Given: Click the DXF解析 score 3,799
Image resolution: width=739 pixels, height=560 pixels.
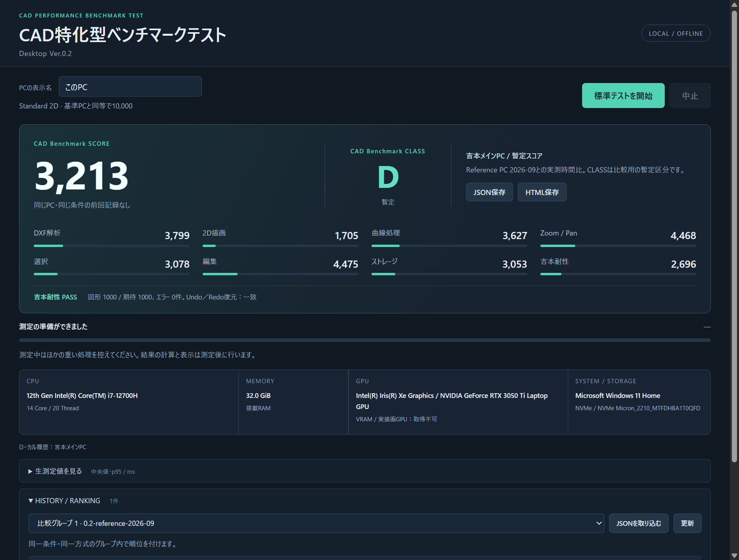Looking at the screenshot, I should [x=177, y=236].
